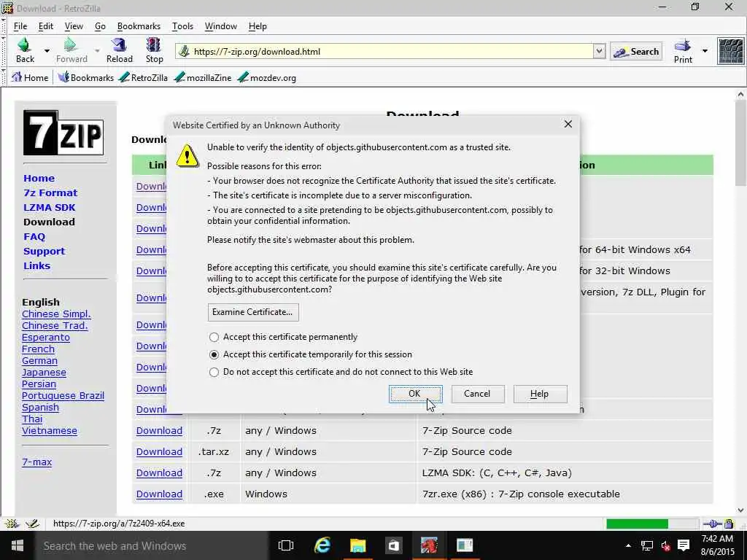Open the Tools menu
747x560 pixels.
(182, 26)
